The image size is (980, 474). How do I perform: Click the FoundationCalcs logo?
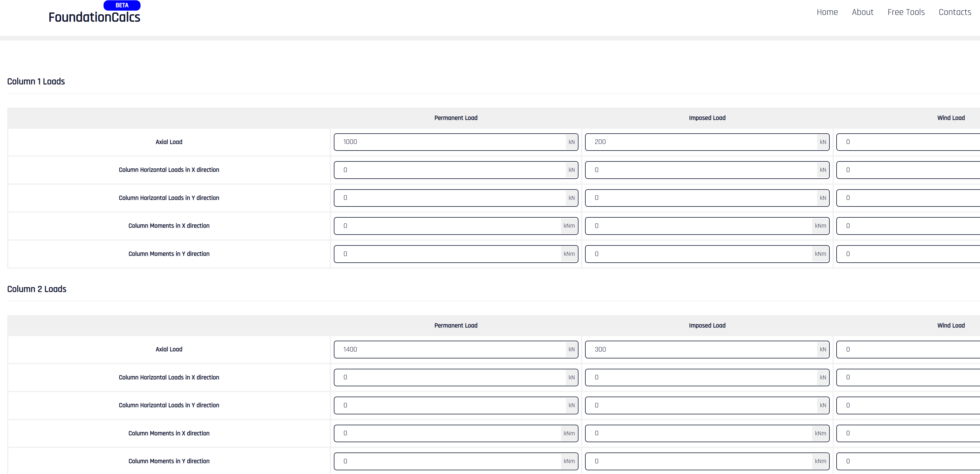pos(94,17)
